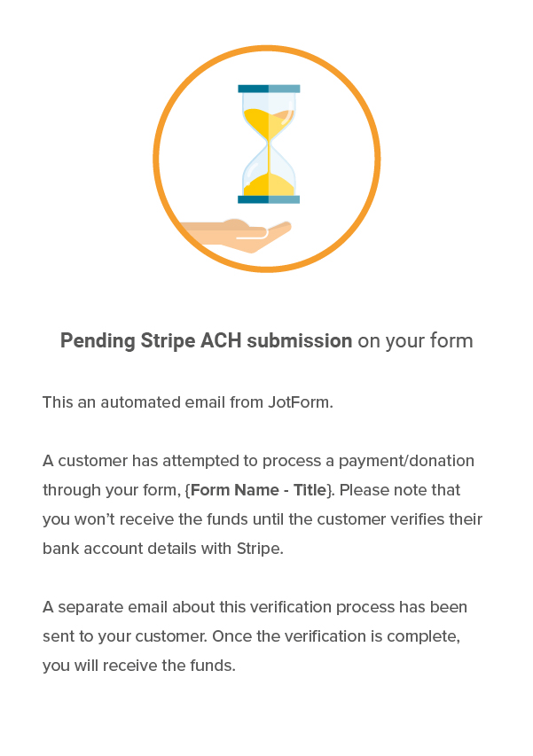Click the bold 'Form Name - Title' placeholder
Image resolution: width=533 pixels, height=756 pixels.
click(259, 490)
